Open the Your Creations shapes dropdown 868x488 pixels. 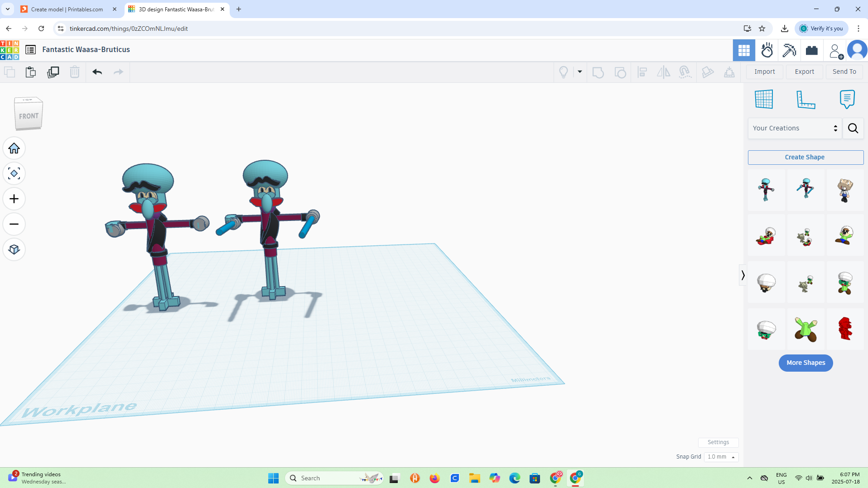795,128
